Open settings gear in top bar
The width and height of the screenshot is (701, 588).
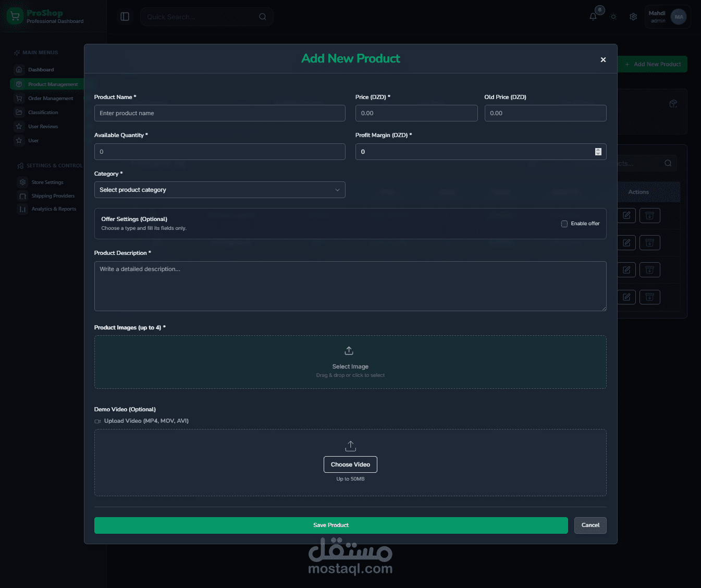(633, 17)
